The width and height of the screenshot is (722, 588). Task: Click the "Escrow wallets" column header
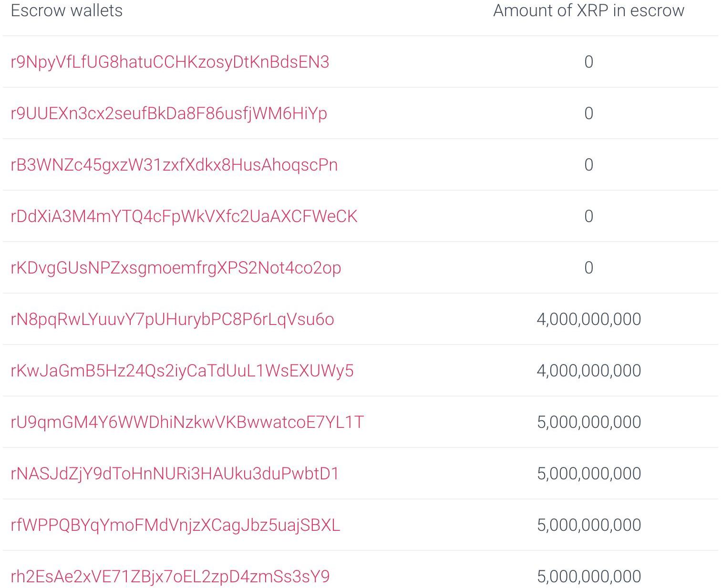tap(67, 10)
